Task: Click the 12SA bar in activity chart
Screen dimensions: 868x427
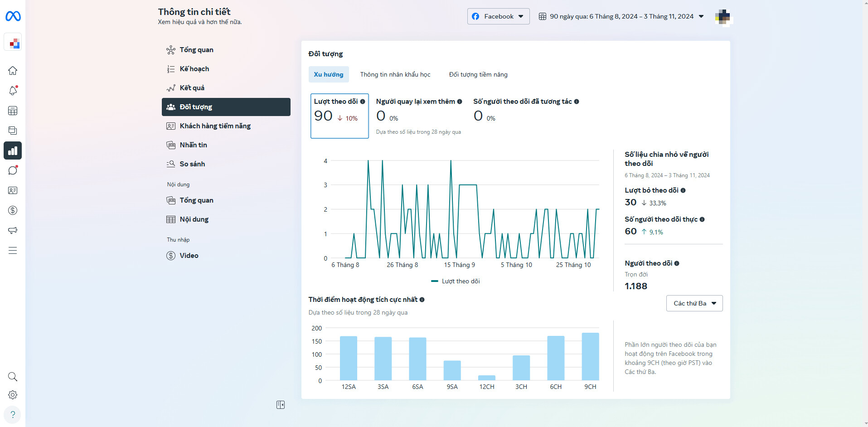Action: [x=349, y=358]
